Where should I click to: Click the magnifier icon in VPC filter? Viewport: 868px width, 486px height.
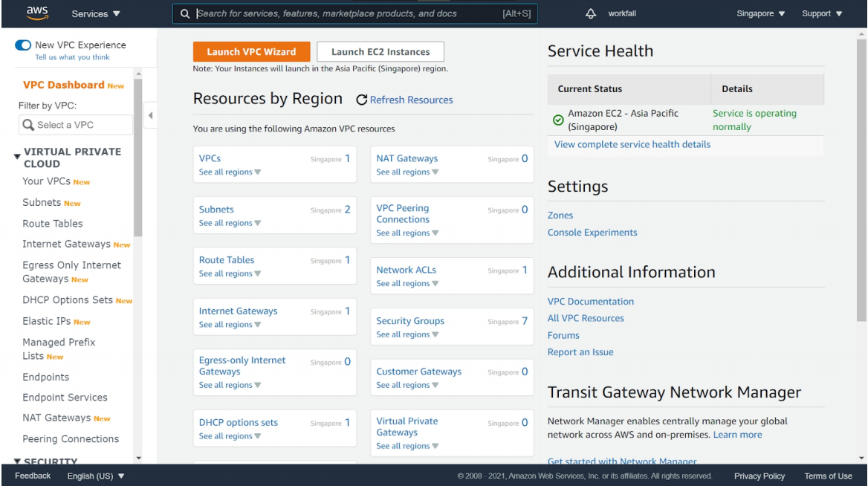[x=29, y=125]
